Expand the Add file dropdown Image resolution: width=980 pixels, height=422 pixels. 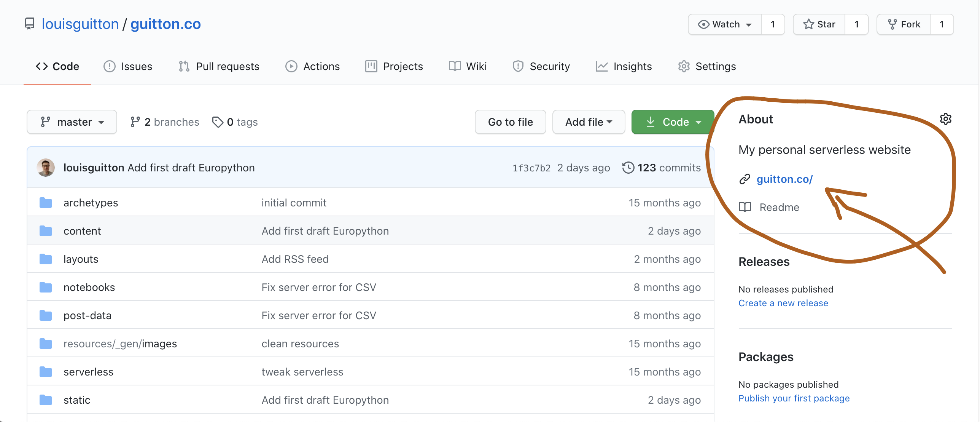[588, 122]
